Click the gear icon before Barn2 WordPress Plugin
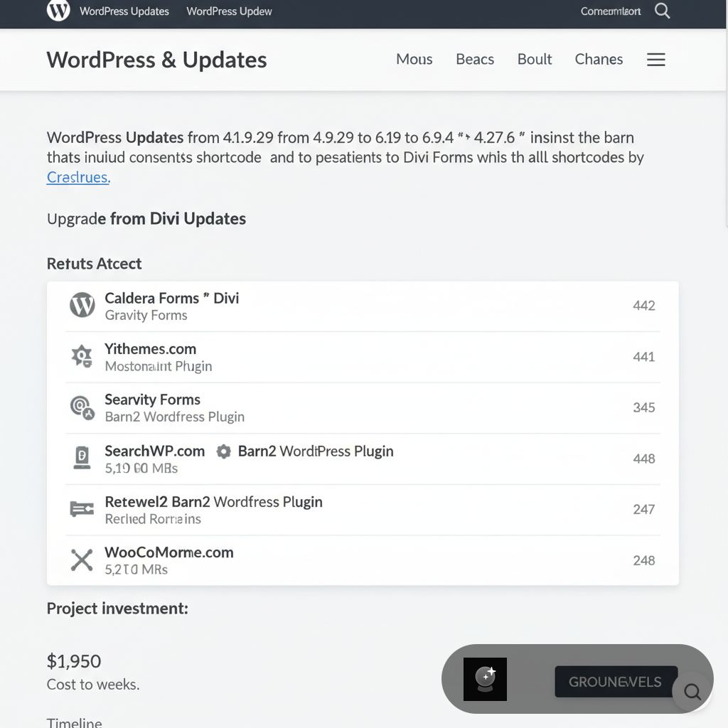 pyautogui.click(x=223, y=451)
